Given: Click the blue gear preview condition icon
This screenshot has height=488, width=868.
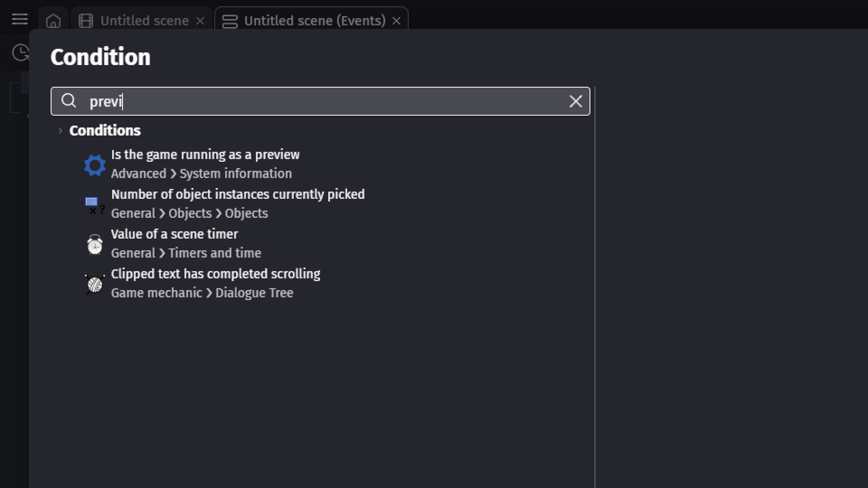Looking at the screenshot, I should click(95, 165).
